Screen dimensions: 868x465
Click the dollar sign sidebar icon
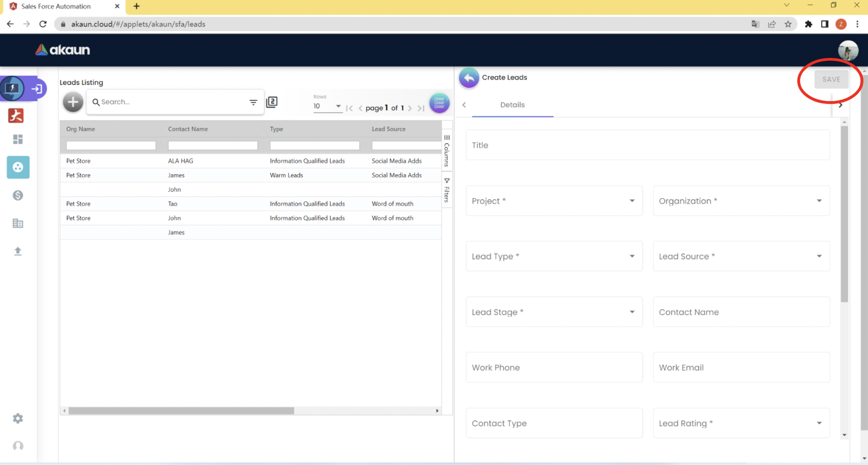[x=18, y=195]
